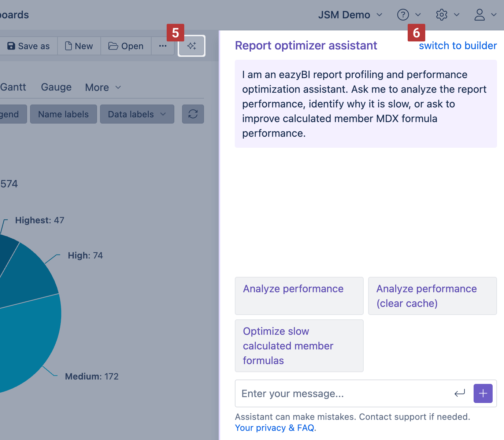The height and width of the screenshot is (440, 504).
Task: Expand the JSM Demo account dropdown
Action: pyautogui.click(x=350, y=15)
